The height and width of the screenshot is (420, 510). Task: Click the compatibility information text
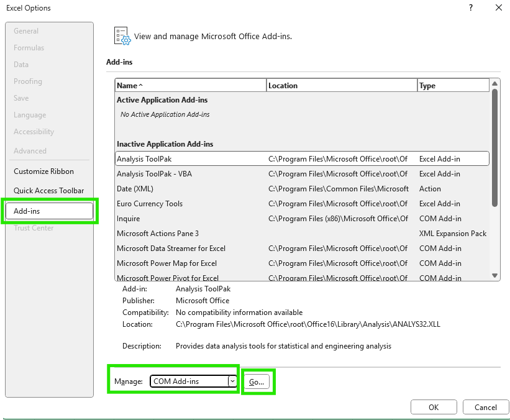tap(239, 313)
